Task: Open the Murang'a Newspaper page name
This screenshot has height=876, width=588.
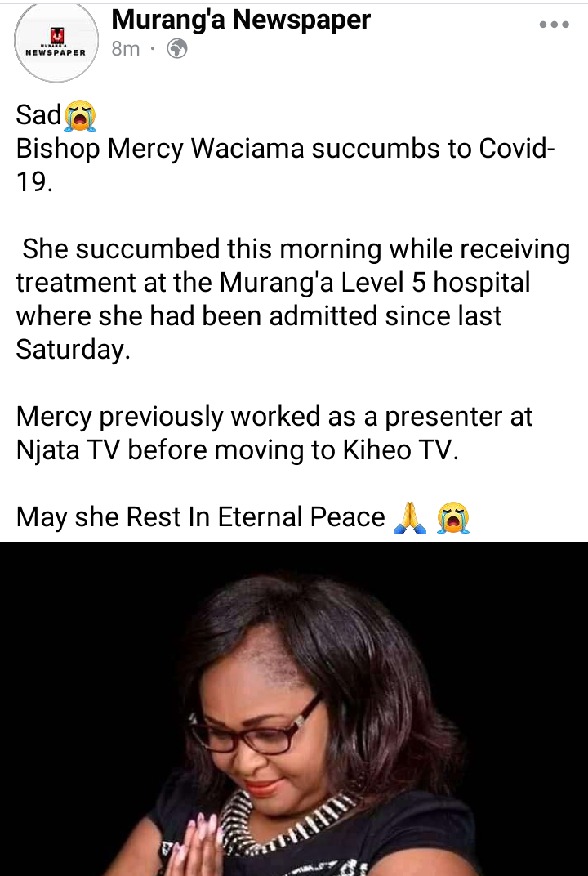Action: [241, 20]
